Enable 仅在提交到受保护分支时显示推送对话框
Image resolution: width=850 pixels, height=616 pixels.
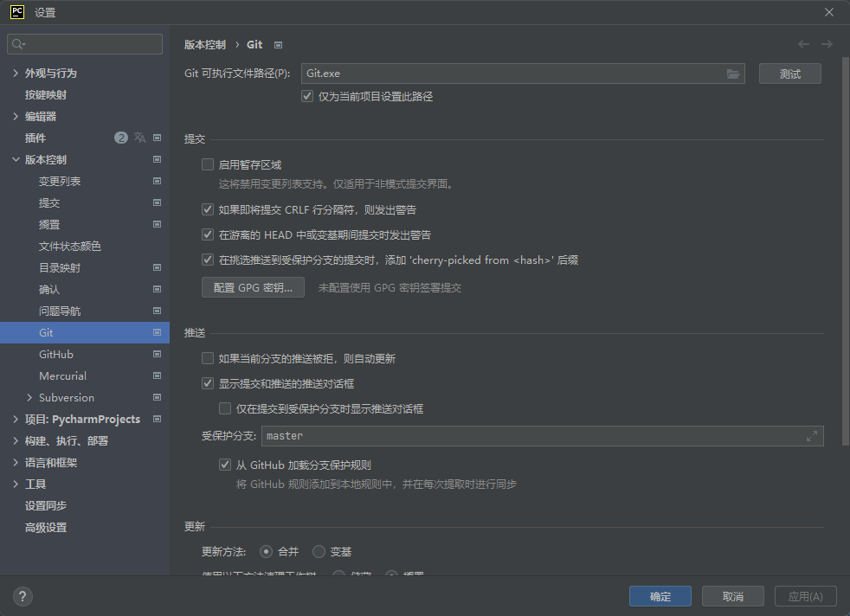225,408
